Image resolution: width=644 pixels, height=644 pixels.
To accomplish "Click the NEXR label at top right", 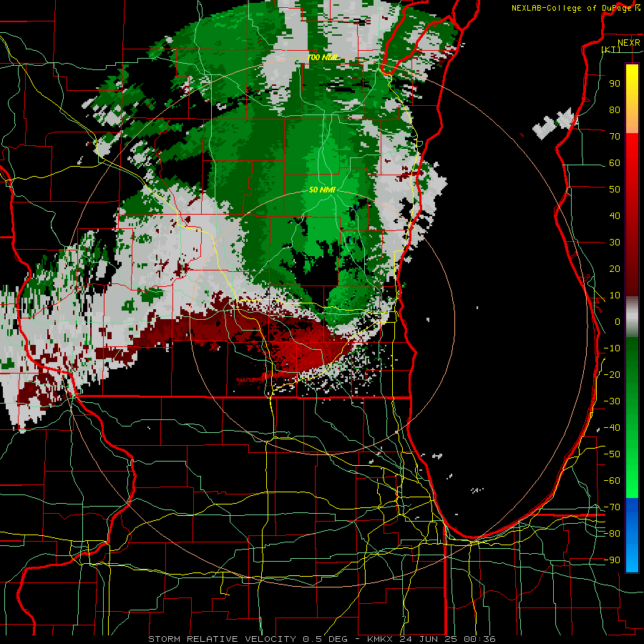I will (629, 43).
